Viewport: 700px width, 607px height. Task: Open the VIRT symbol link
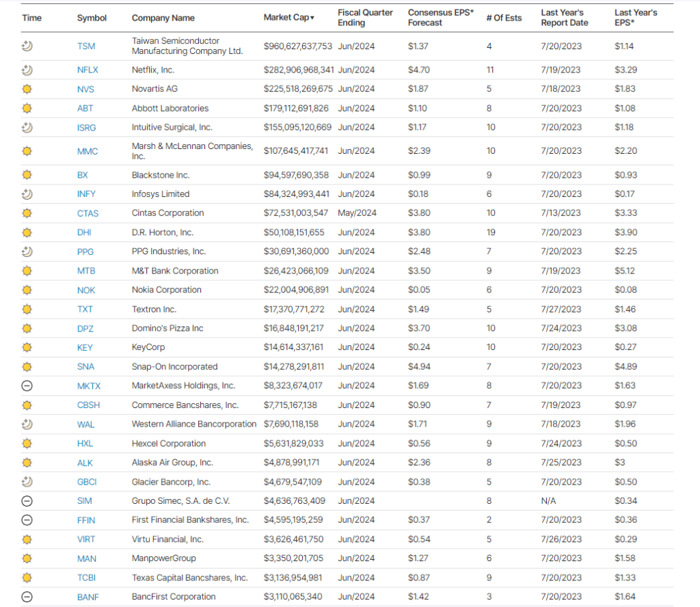click(86, 539)
